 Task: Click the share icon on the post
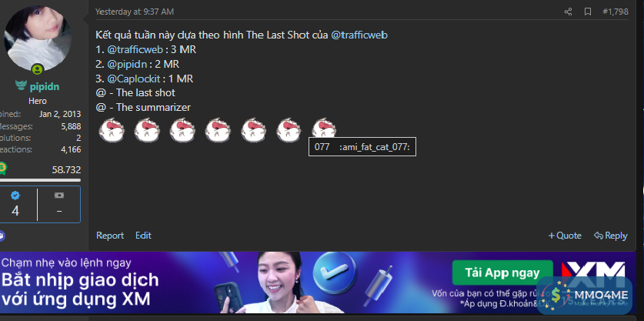click(568, 12)
